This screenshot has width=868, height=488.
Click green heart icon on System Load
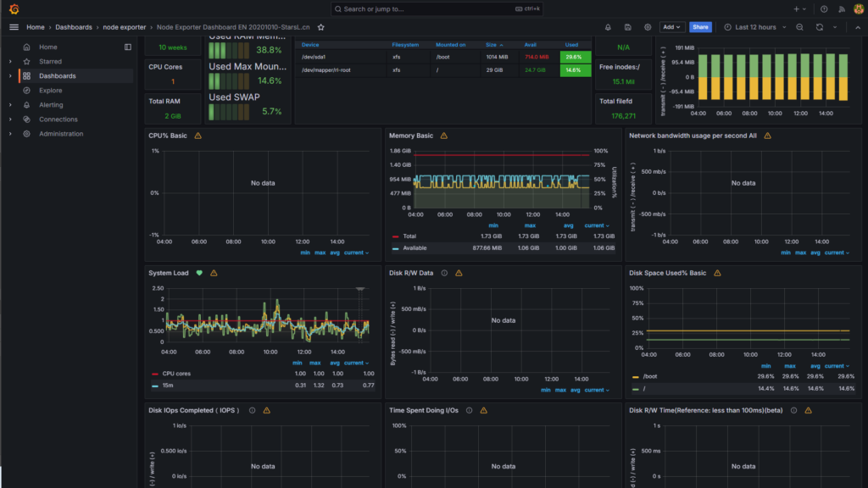[199, 273]
